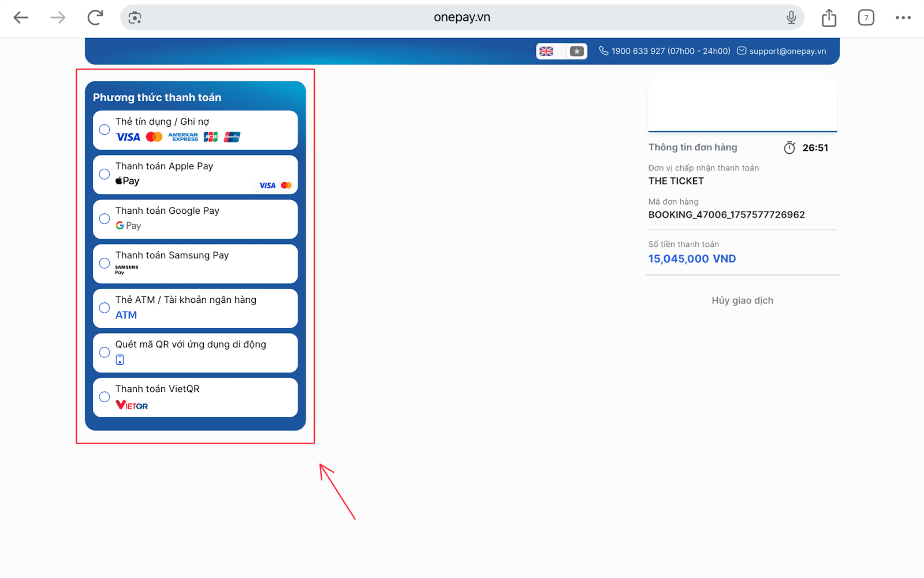Click the browser forward arrow
The height and width of the screenshot is (578, 924).
point(58,18)
